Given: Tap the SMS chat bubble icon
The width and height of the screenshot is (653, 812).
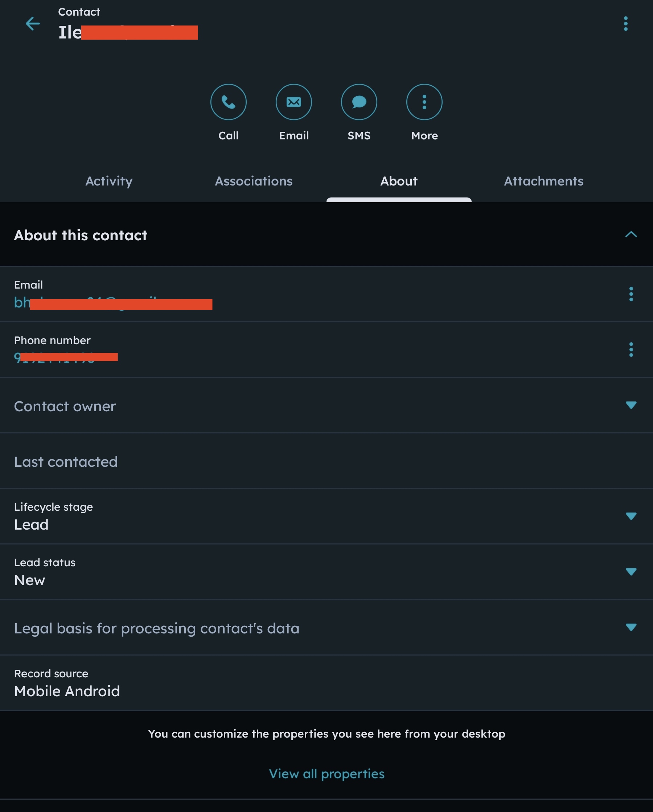Looking at the screenshot, I should pyautogui.click(x=359, y=102).
